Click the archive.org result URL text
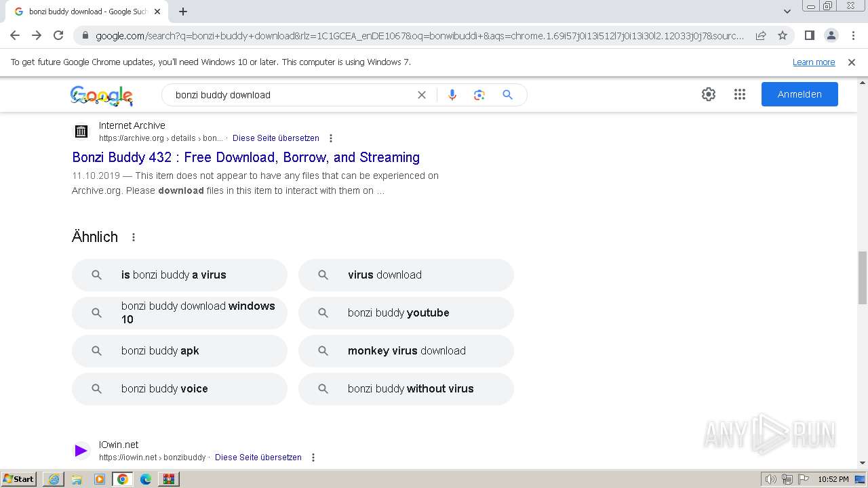This screenshot has width=868, height=488. pos(161,138)
